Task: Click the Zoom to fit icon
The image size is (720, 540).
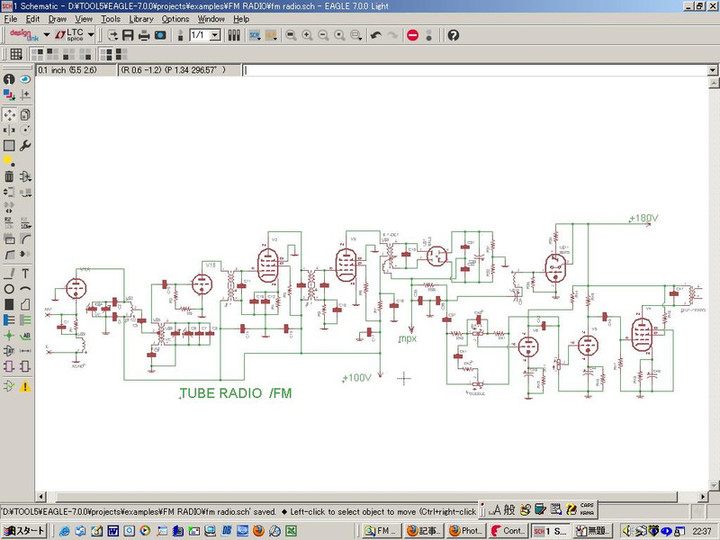Action: coord(290,35)
